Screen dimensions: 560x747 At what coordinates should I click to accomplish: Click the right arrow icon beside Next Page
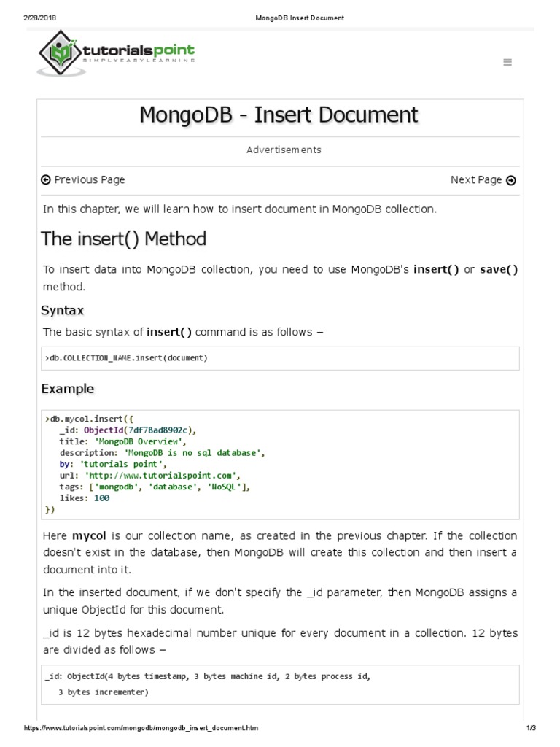click(511, 181)
